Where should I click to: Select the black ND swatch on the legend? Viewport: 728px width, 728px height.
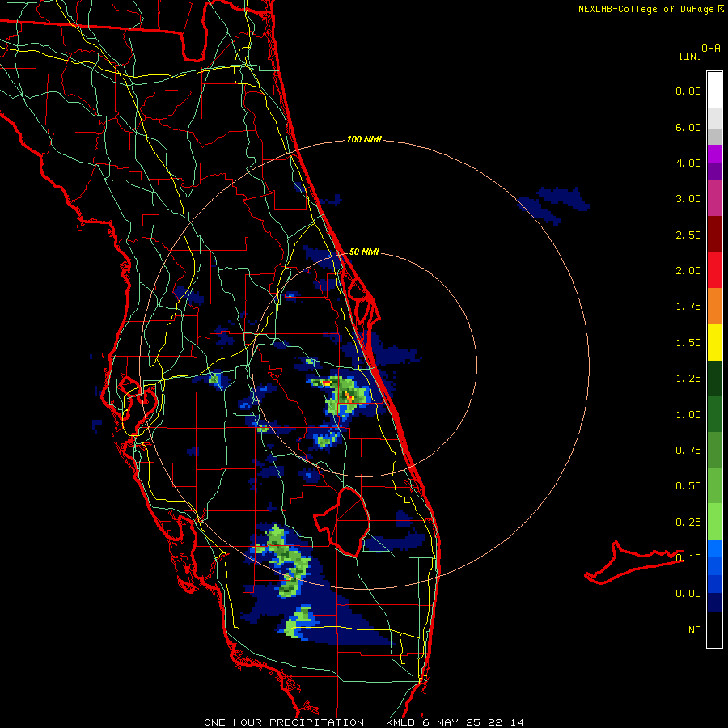(x=714, y=629)
